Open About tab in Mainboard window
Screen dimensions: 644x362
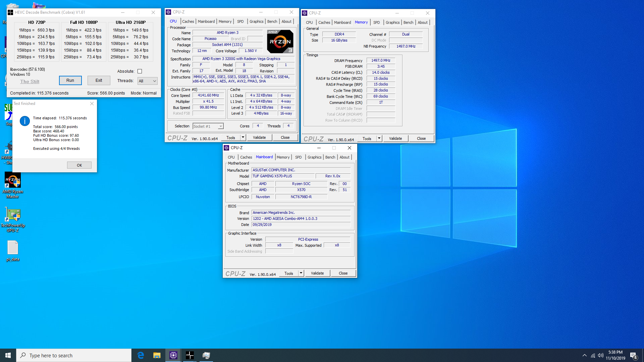point(344,157)
